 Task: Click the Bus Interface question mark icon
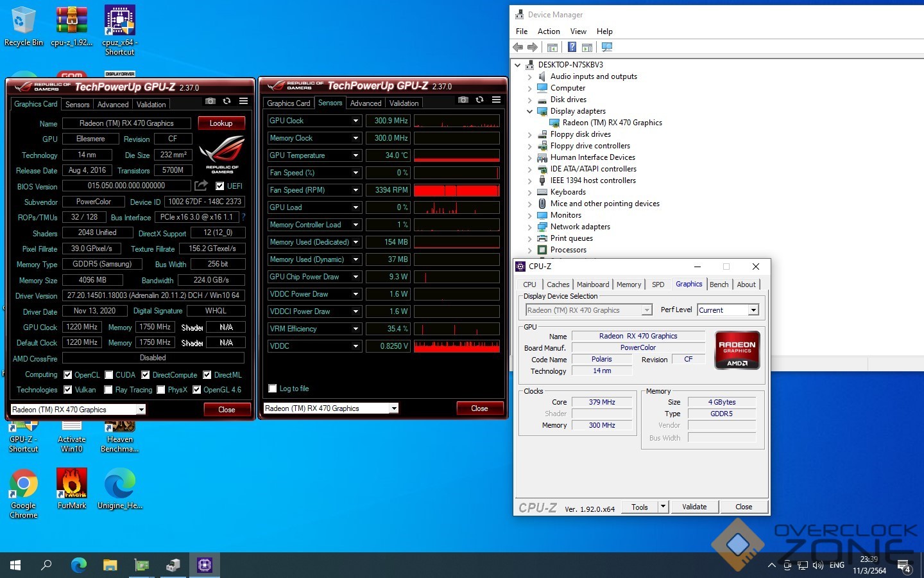tap(243, 217)
